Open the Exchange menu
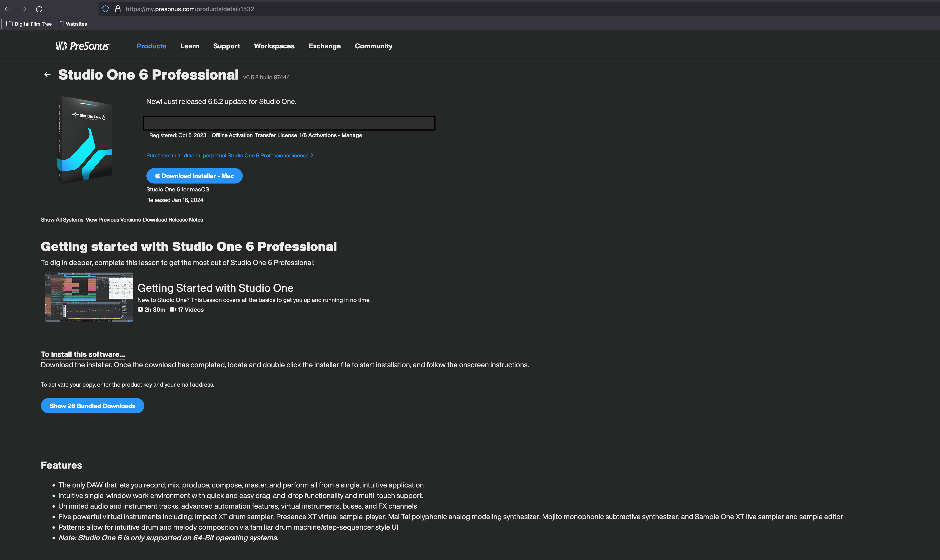Screen dimensions: 940x560 coord(324,46)
